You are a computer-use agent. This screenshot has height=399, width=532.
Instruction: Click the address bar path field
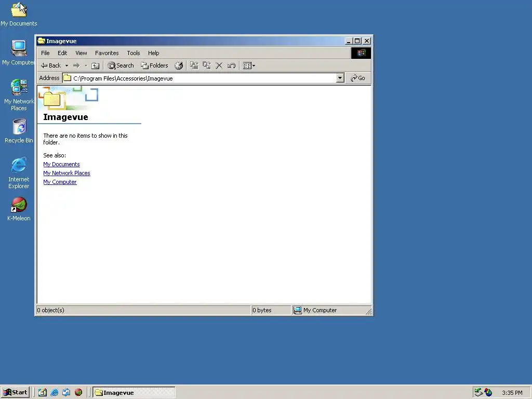[204, 78]
